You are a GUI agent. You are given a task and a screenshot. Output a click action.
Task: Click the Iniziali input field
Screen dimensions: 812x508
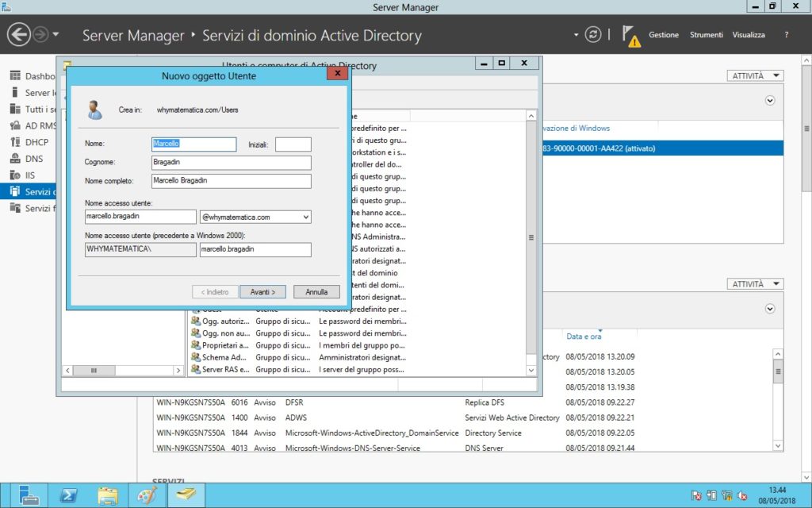pos(293,144)
